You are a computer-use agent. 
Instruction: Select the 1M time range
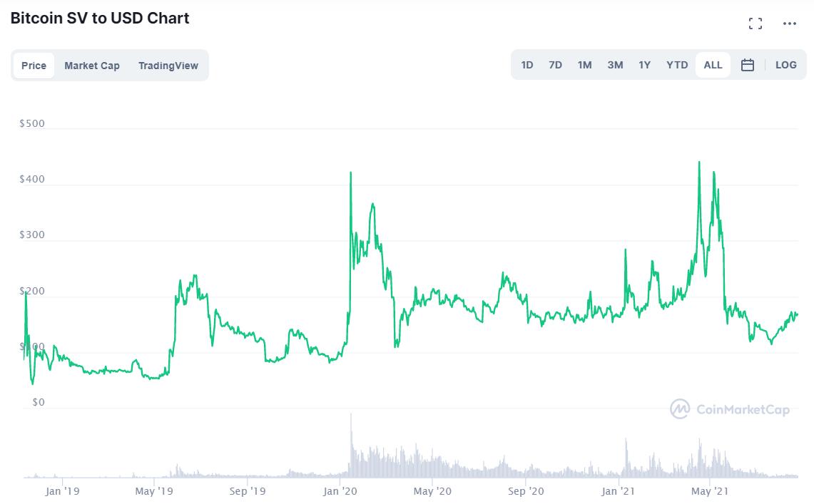pos(584,64)
